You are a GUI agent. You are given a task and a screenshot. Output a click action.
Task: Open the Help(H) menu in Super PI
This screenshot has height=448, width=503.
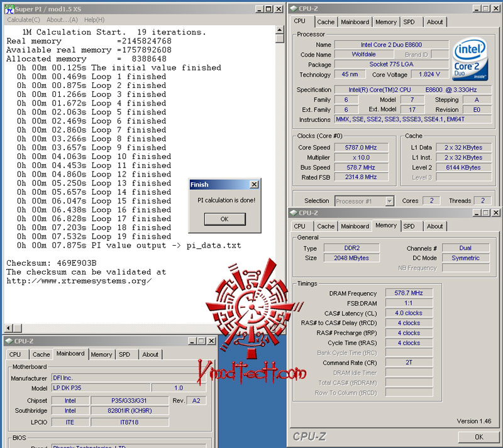coord(94,20)
